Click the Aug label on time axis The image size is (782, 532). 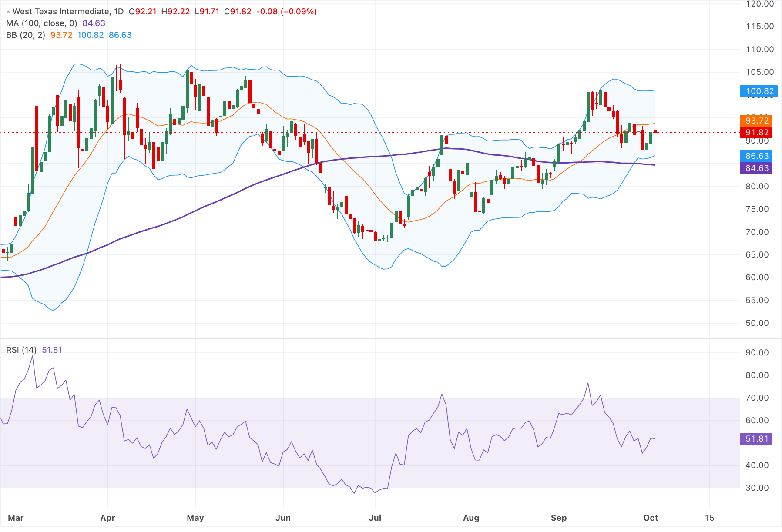[x=471, y=518]
